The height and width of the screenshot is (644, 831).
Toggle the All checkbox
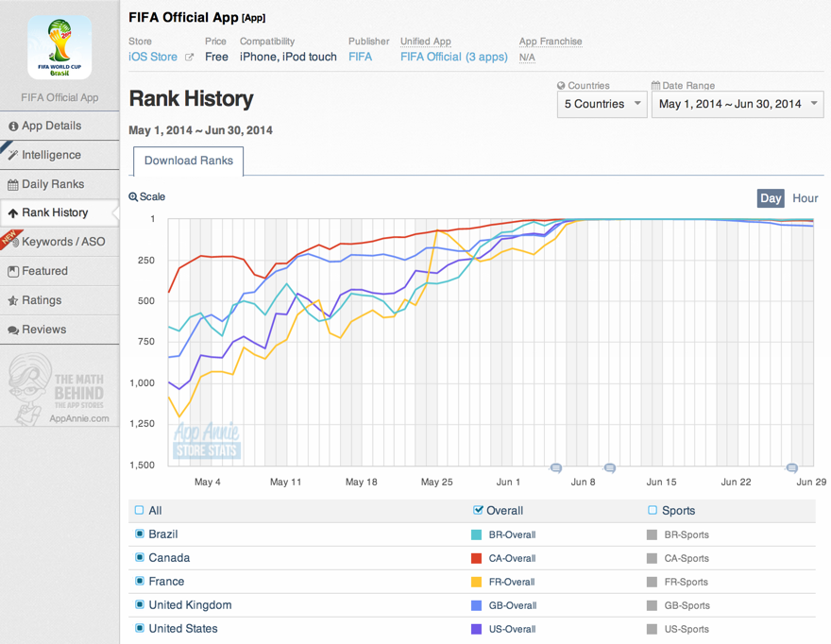point(139,510)
